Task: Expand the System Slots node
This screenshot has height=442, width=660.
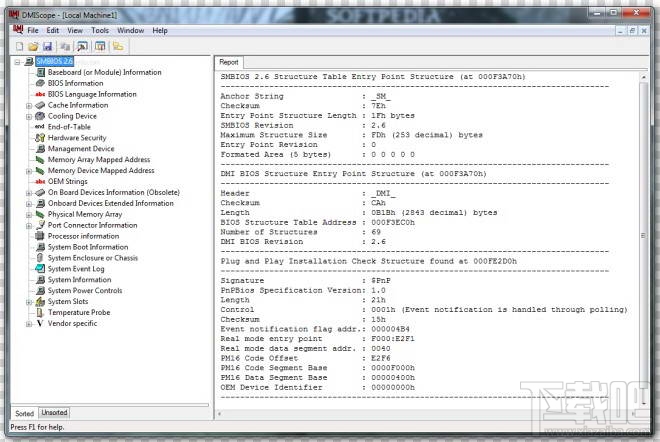Action: click(29, 302)
